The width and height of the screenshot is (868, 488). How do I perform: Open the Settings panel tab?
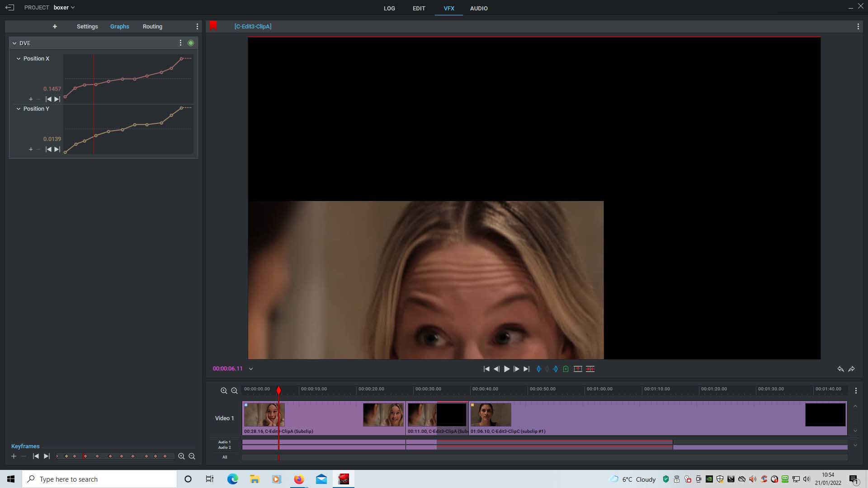[x=87, y=27]
